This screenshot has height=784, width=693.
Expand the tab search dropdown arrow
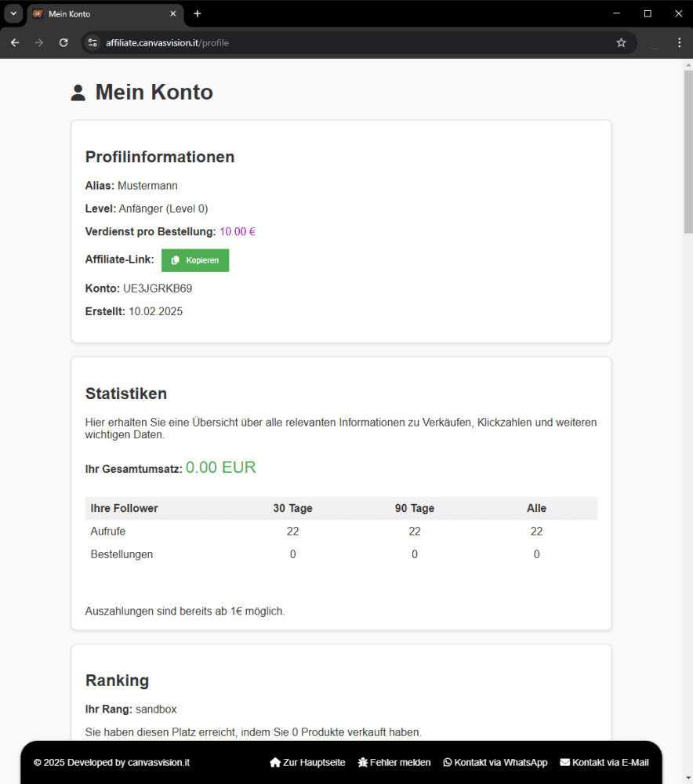click(13, 13)
